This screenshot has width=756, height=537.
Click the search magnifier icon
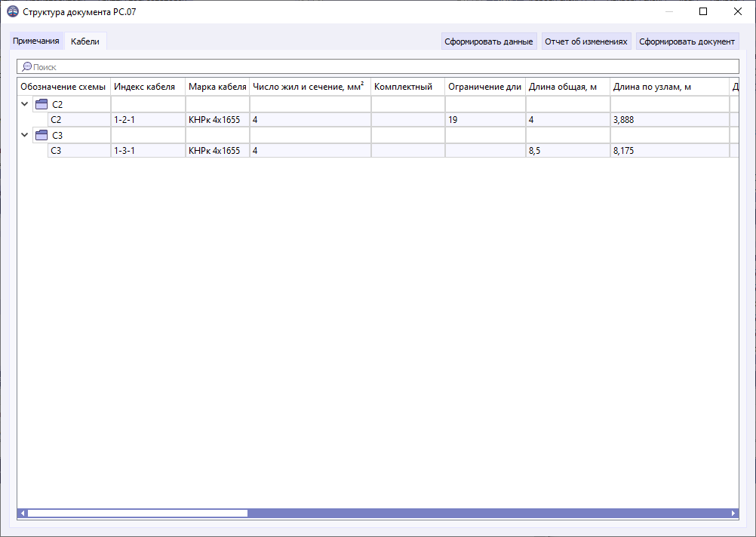click(x=26, y=66)
